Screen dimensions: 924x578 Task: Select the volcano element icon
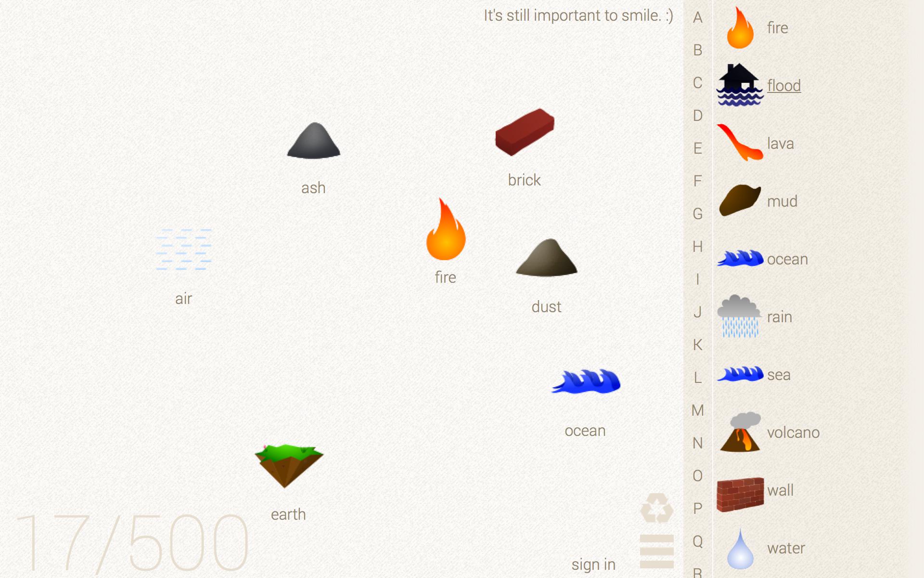740,432
